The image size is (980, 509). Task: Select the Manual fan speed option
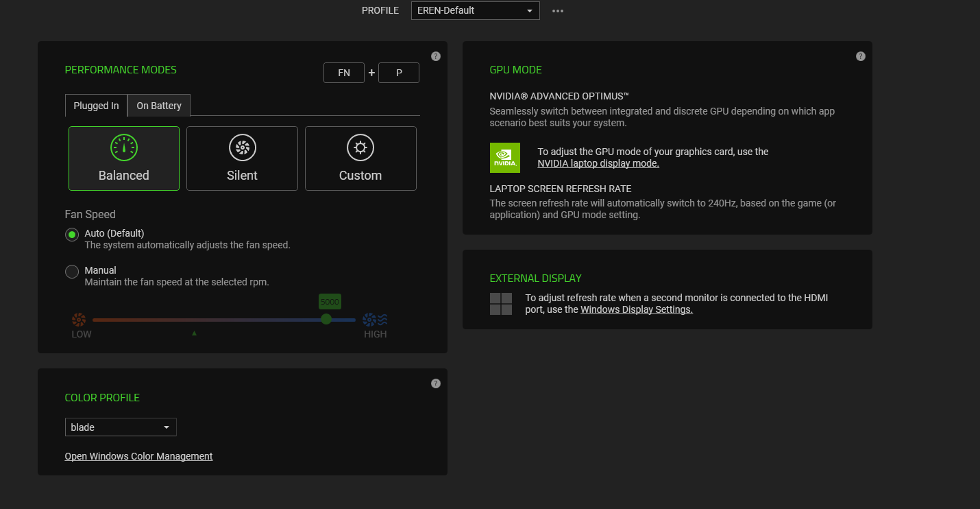pyautogui.click(x=72, y=272)
